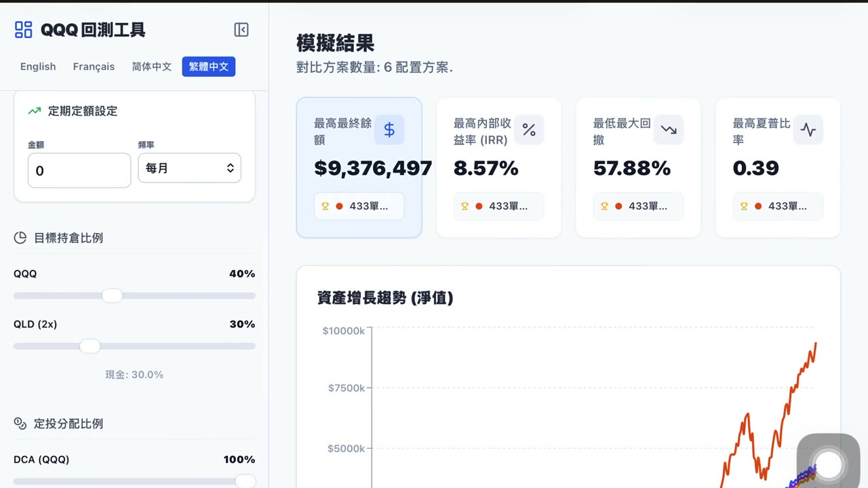Click the 模擬結果 heading

336,43
